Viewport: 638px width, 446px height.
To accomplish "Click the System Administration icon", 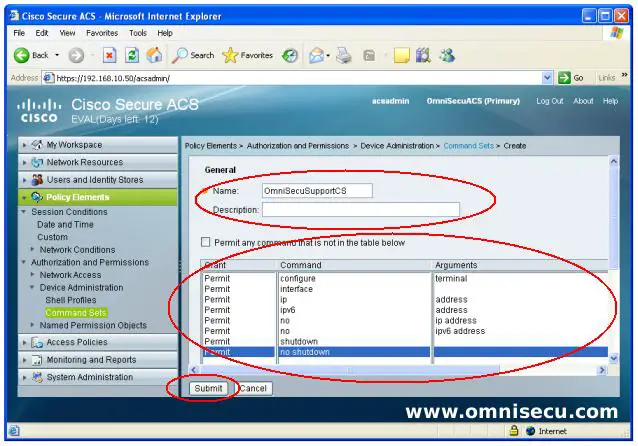I will pyautogui.click(x=37, y=377).
